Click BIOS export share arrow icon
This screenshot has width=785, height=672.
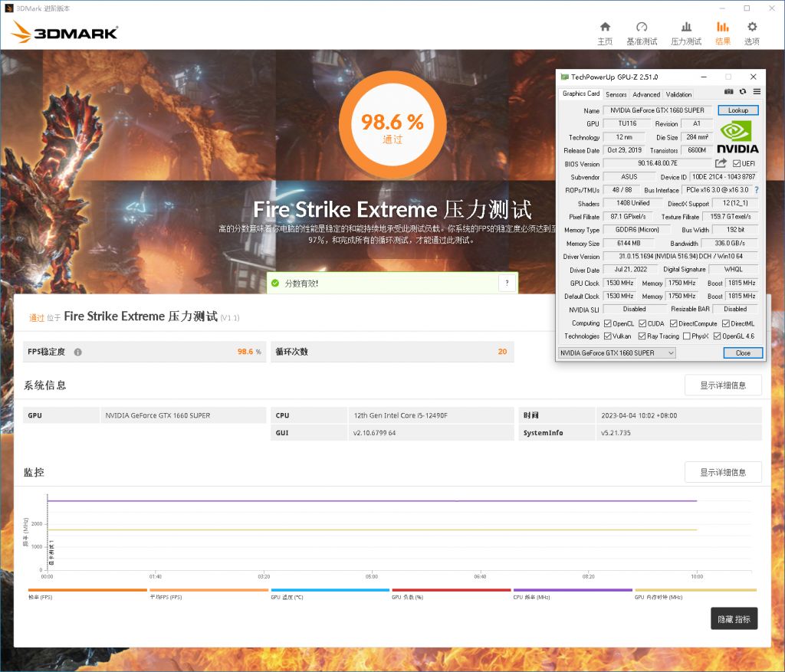721,163
